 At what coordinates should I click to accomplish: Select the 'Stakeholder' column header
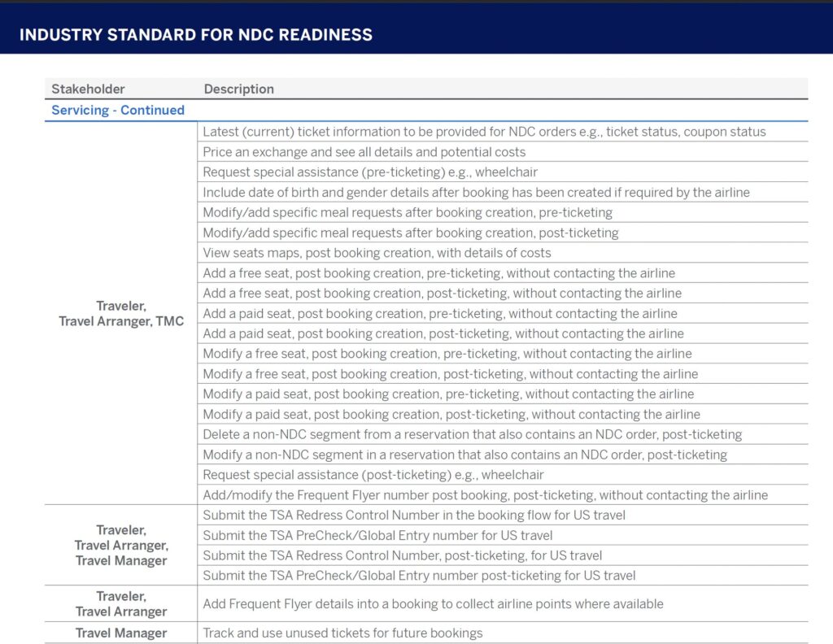tap(88, 89)
